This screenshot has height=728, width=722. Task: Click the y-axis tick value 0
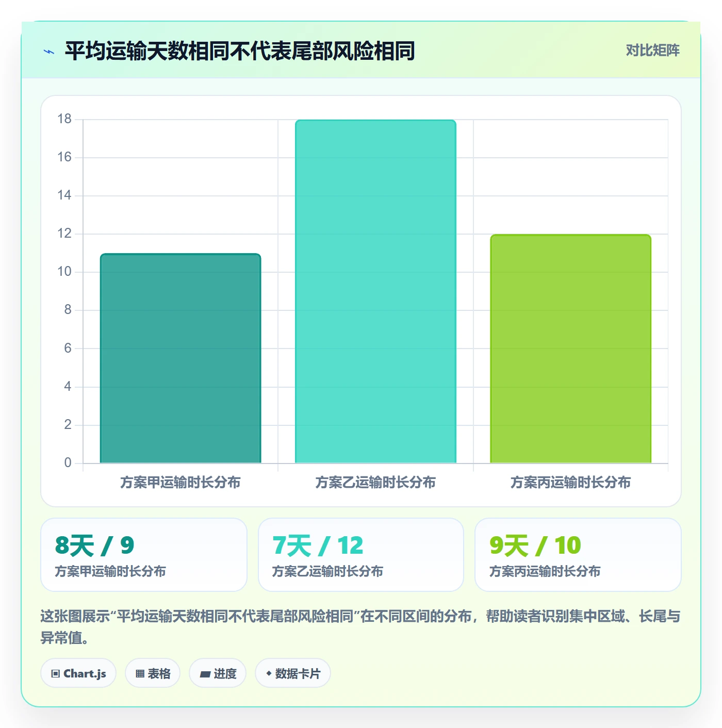(68, 463)
